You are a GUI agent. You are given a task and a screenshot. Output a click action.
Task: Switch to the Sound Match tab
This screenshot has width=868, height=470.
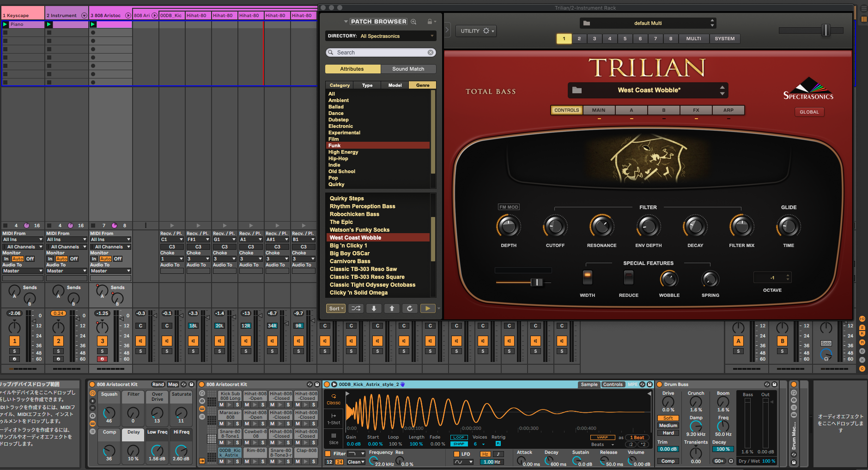408,69
